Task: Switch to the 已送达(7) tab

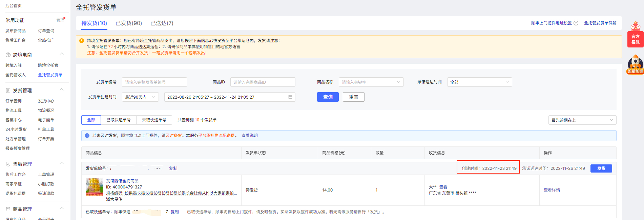Action: click(x=162, y=23)
